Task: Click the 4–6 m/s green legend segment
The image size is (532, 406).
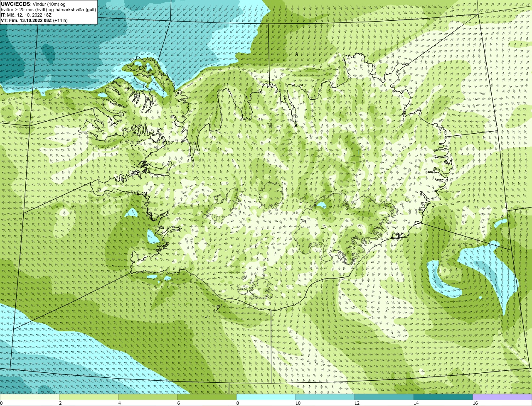Action: [148, 397]
